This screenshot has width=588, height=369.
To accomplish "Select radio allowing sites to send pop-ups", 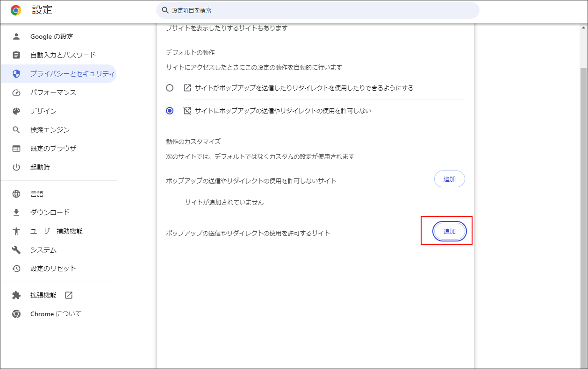I will pos(170,88).
